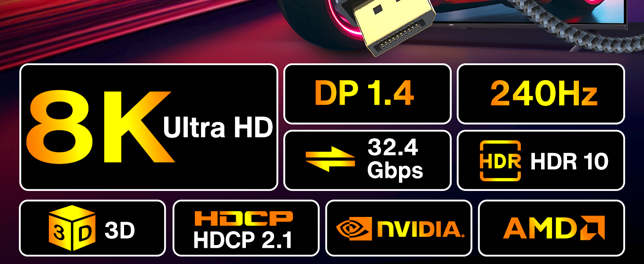This screenshot has width=644, height=264.
Task: Click the white 3D text label
Action: pos(119,230)
